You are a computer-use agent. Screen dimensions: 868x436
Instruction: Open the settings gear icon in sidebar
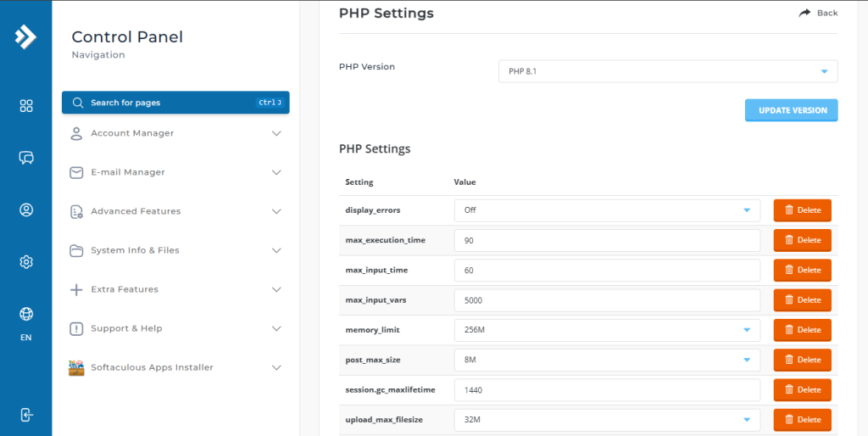coord(26,262)
